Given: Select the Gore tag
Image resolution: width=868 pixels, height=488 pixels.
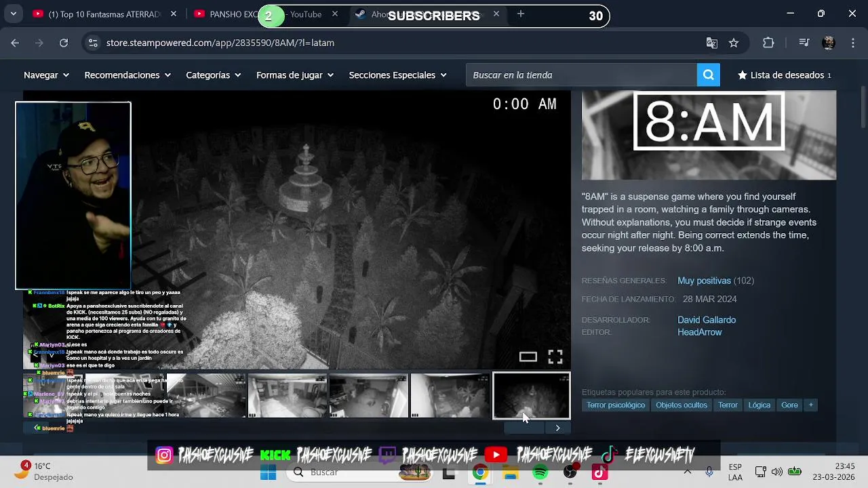Looking at the screenshot, I should pyautogui.click(x=789, y=405).
